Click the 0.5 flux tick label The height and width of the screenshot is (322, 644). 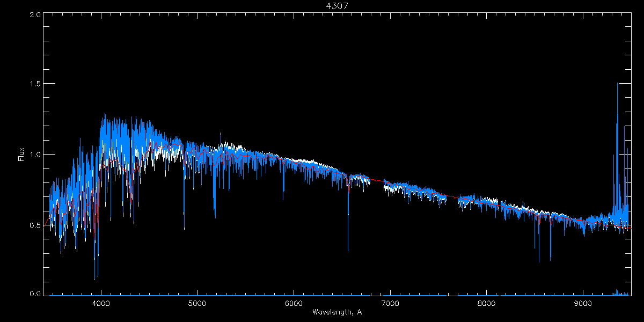point(35,225)
